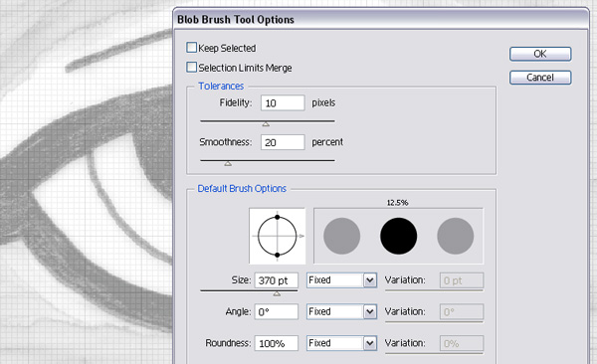Click the arrowhead on brush angle editor
Screen dimensions: 597x364
click(x=301, y=236)
